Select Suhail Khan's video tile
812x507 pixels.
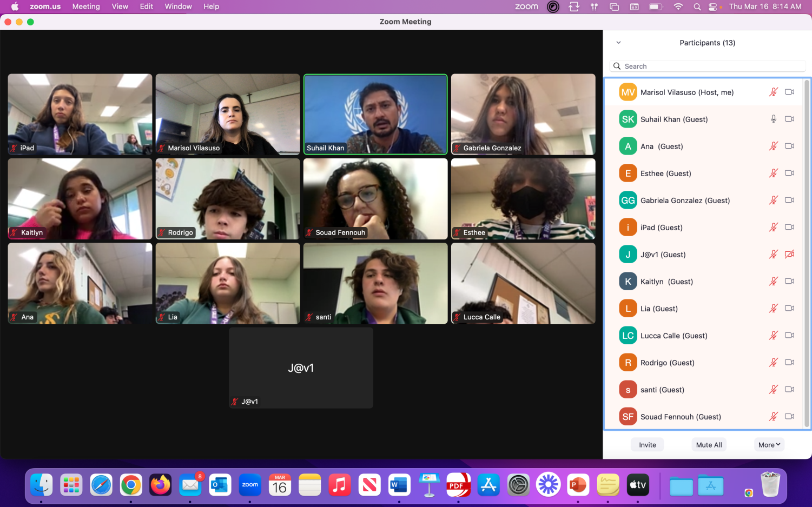coord(375,115)
